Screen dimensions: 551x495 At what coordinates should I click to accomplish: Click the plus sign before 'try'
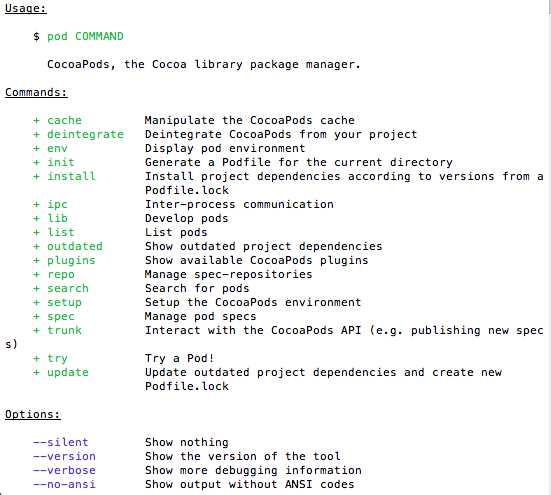pos(37,358)
